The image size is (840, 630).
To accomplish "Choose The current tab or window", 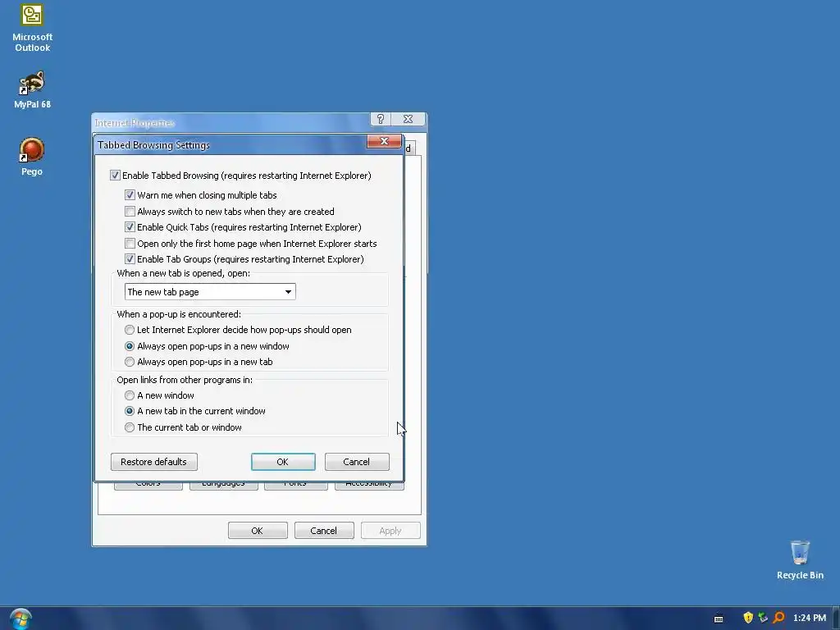I will 130,427.
